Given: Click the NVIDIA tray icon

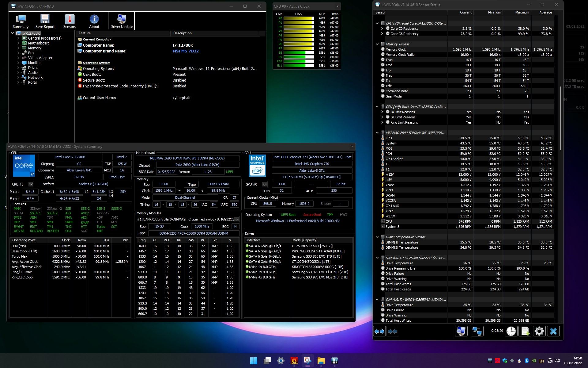Looking at the screenshot, I should click(x=534, y=361).
